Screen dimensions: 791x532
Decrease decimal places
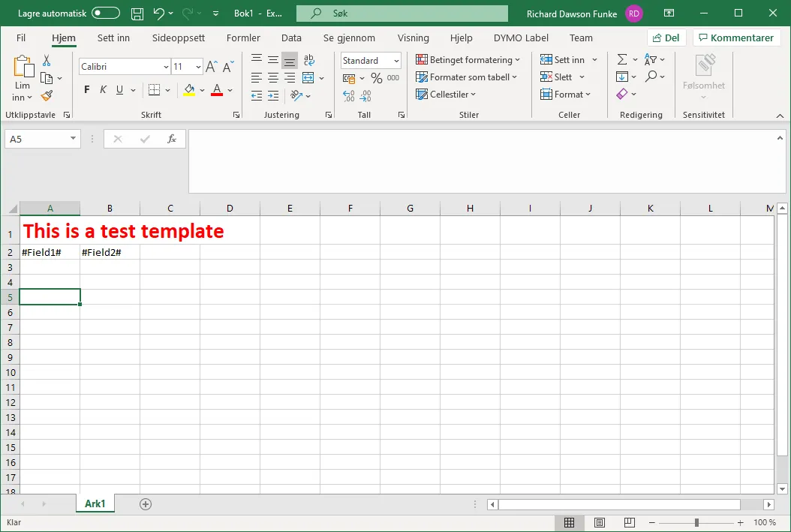coord(365,96)
